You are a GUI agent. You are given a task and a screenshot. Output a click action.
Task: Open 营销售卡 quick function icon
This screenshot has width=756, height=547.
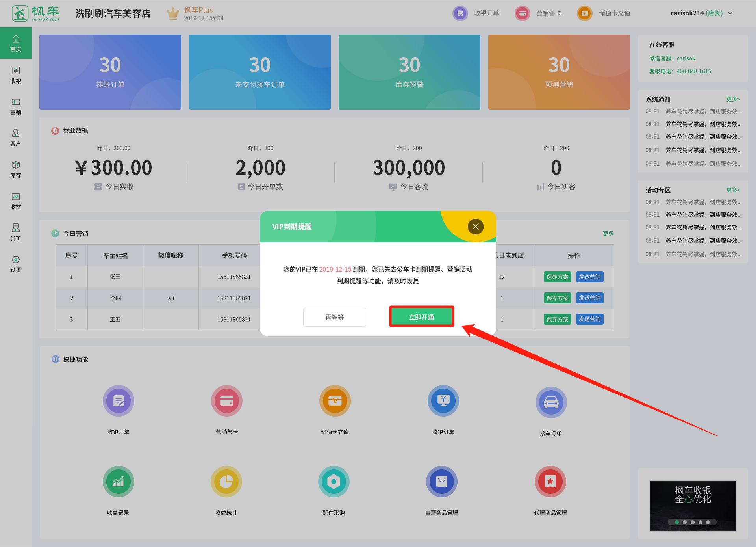click(227, 401)
